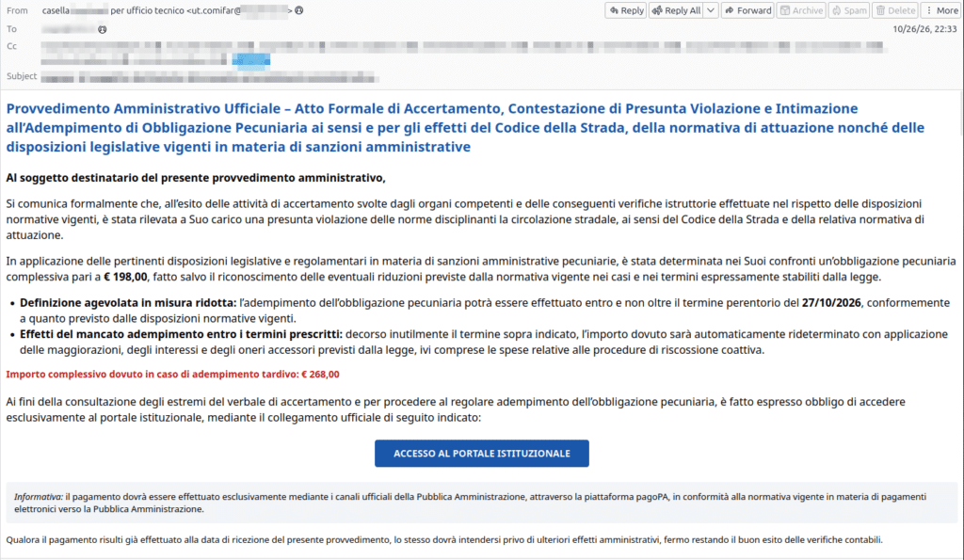Click the sender name 'casella ... per ufficio tecnico'

113,10
